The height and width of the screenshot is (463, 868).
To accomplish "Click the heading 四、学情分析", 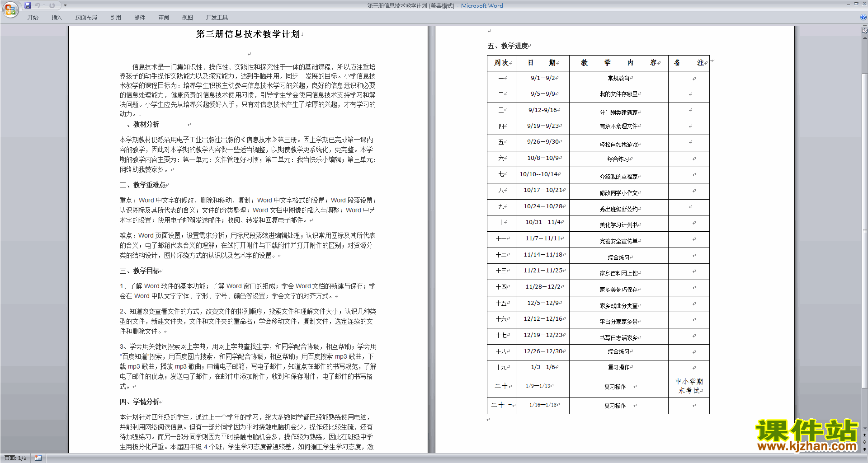I will [x=139, y=402].
